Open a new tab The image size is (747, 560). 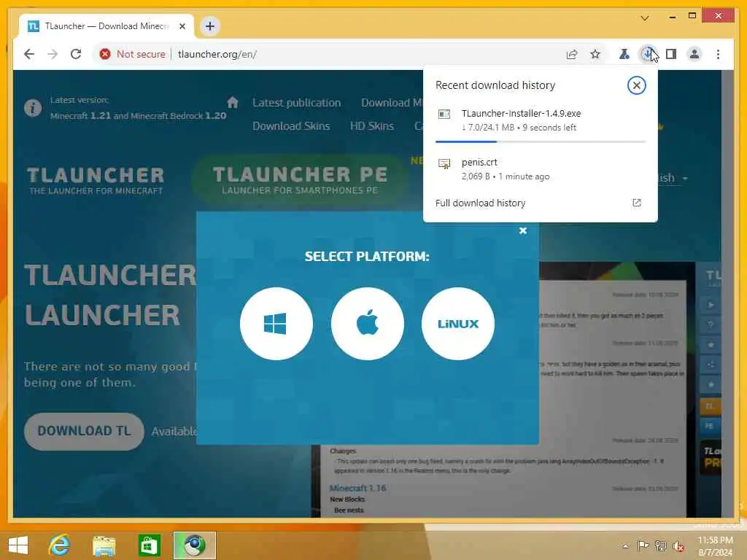pyautogui.click(x=210, y=26)
